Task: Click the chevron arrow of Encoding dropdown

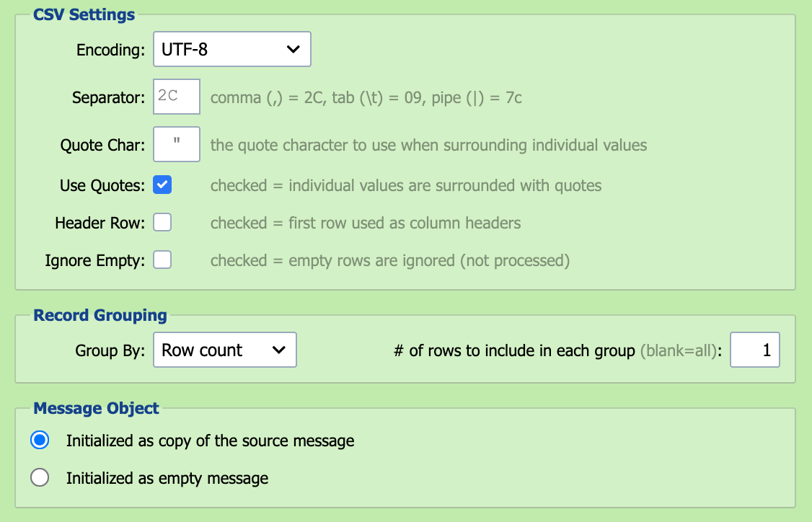Action: coord(293,49)
